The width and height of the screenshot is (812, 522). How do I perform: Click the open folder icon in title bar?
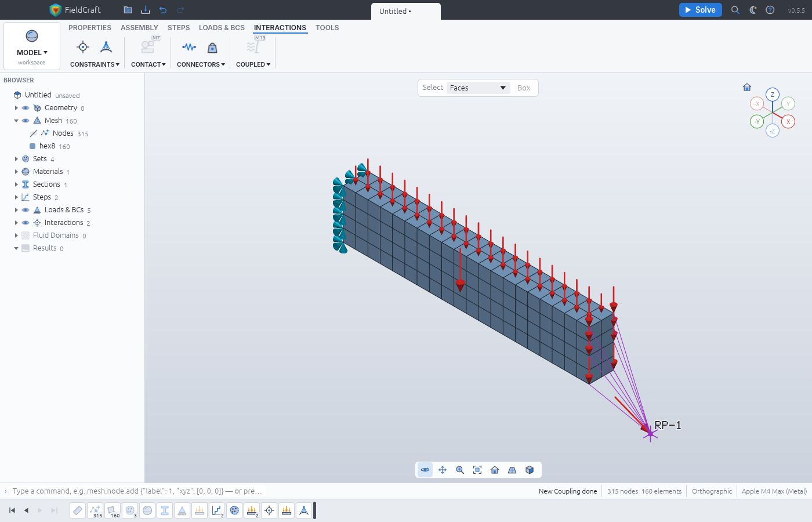coord(128,10)
